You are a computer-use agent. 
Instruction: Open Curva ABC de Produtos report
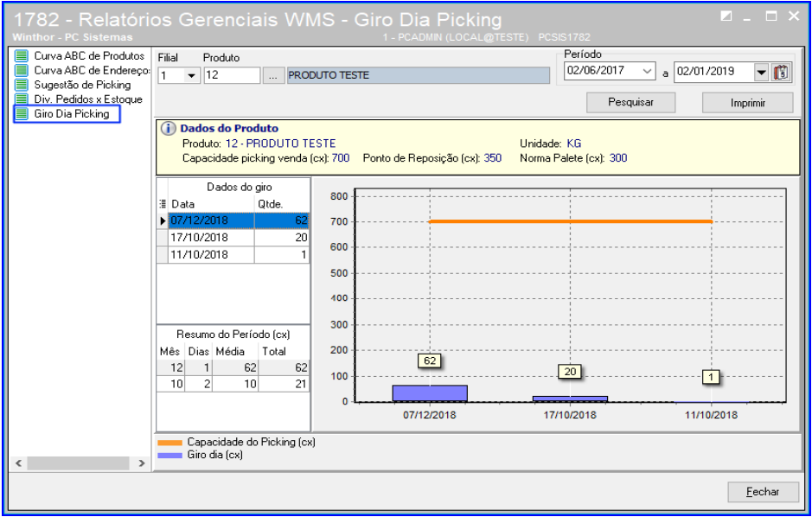(x=89, y=55)
